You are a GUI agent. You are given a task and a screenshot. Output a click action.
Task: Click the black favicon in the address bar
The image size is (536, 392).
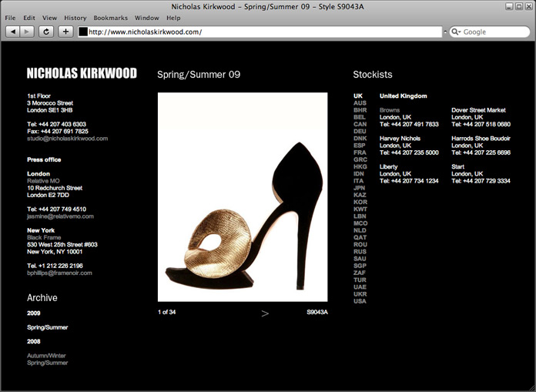pyautogui.click(x=83, y=32)
